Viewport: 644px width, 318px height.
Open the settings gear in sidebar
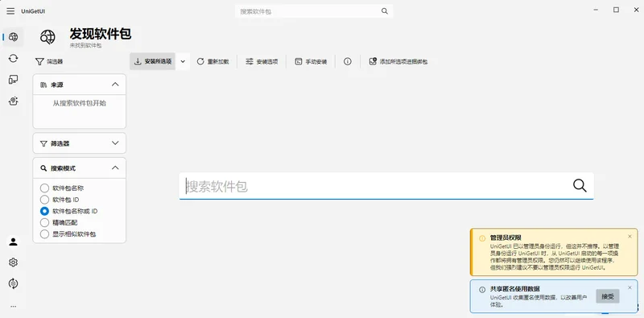click(13, 262)
